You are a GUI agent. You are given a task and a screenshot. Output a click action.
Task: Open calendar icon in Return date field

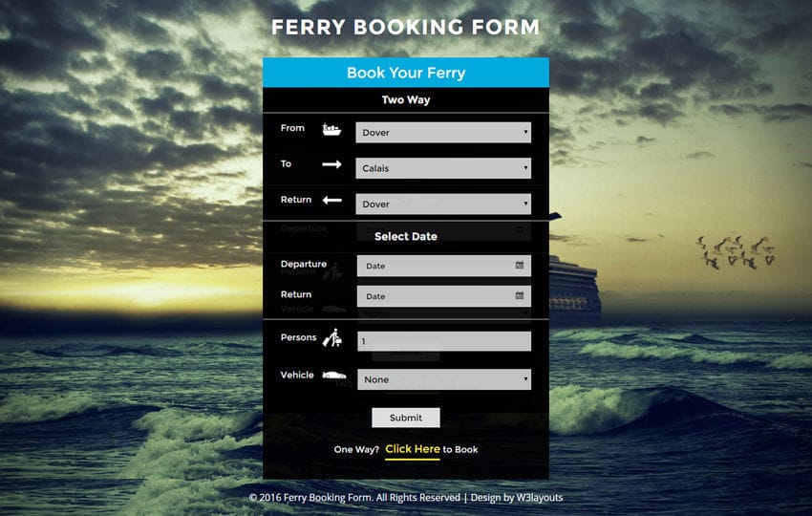[520, 296]
